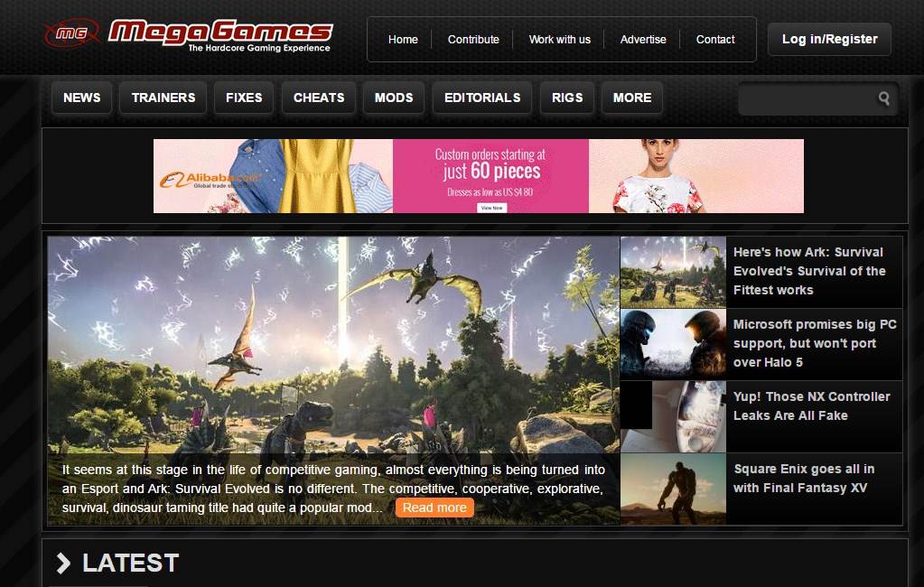Open the Final Fantasy XV thumbnail
This screenshot has width=924, height=587.
coord(673,489)
